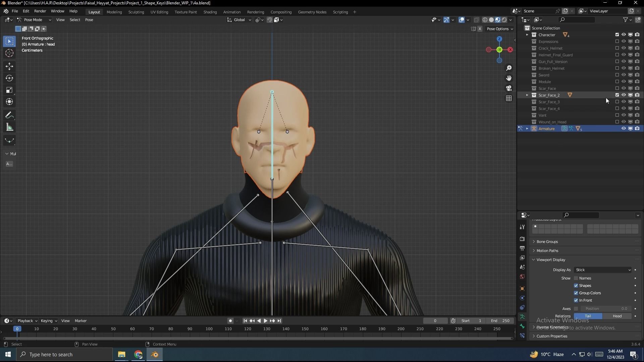Open the Keying popover
This screenshot has width=644, height=362.
[x=49, y=321]
